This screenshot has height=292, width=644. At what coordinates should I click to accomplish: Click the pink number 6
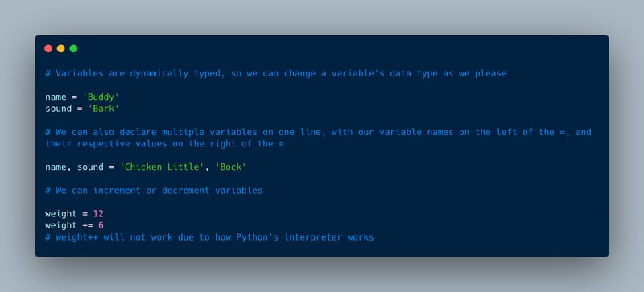coord(101,225)
